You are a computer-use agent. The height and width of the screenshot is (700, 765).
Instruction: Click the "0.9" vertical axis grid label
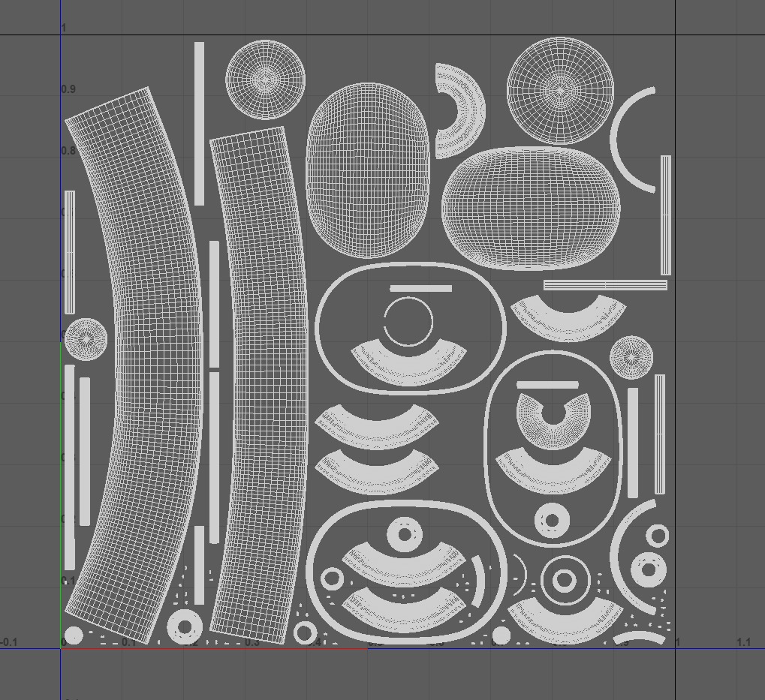click(68, 89)
